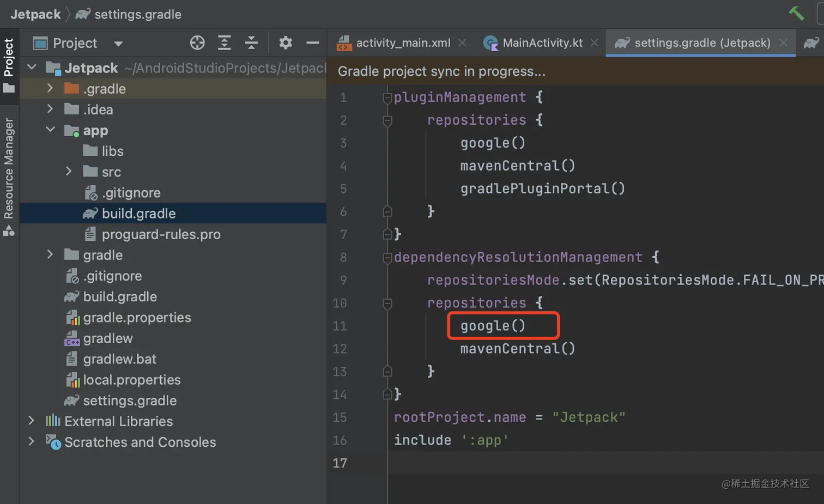Click the ':app' string on line 16
824x504 pixels.
[x=484, y=440]
